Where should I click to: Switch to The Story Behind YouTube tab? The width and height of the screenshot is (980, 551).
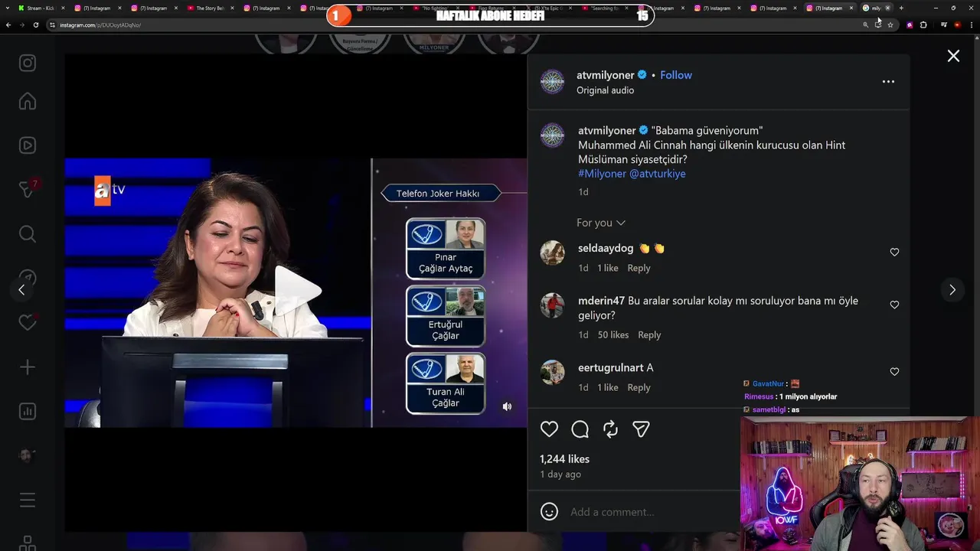(211, 8)
